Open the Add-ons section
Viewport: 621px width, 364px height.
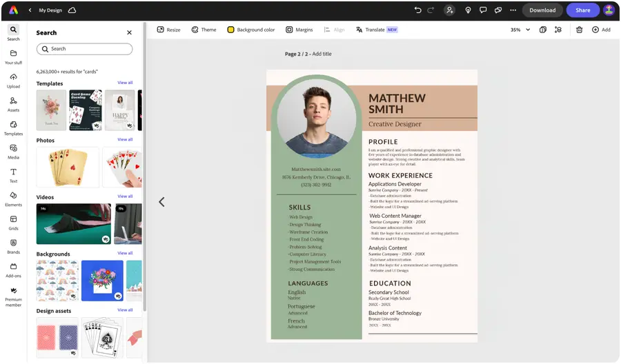pyautogui.click(x=13, y=271)
